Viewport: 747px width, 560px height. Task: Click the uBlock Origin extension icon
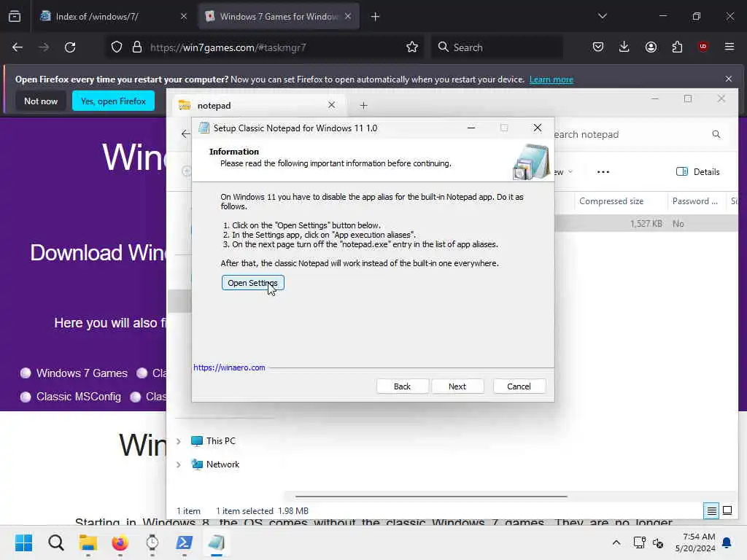click(703, 47)
